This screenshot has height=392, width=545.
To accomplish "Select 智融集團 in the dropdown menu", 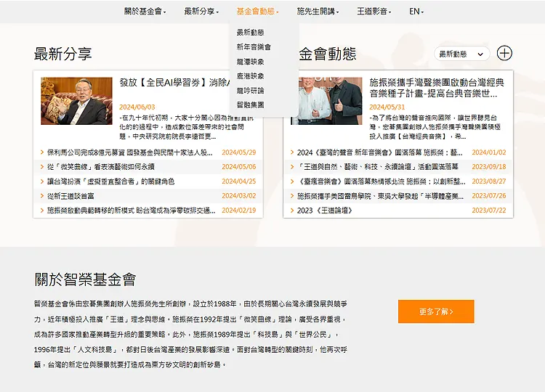I will coord(250,105).
